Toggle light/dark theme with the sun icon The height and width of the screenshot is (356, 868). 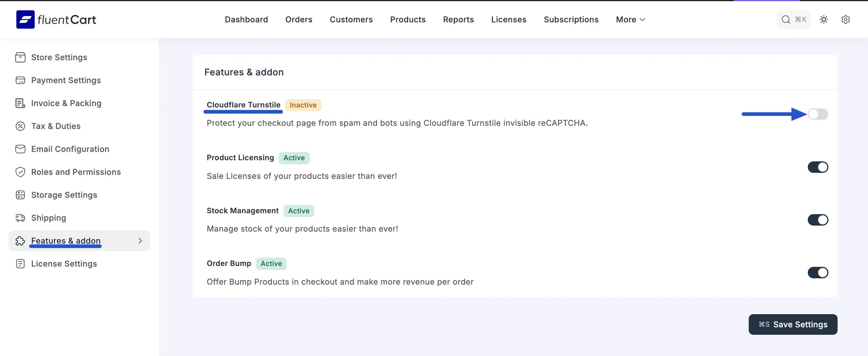(x=824, y=19)
